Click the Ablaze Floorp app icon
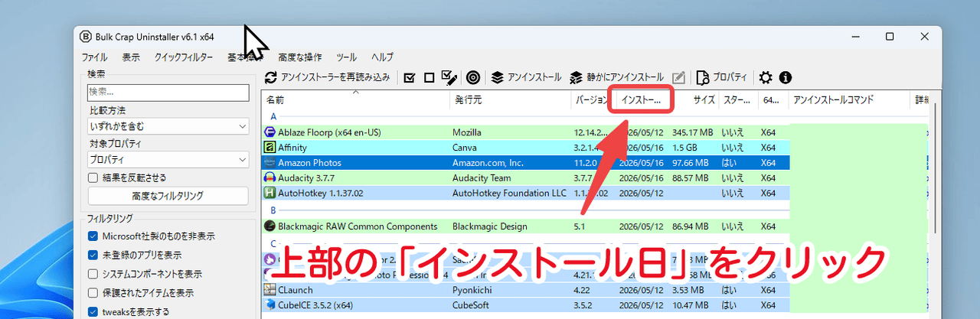The image size is (980, 319). pos(269,132)
